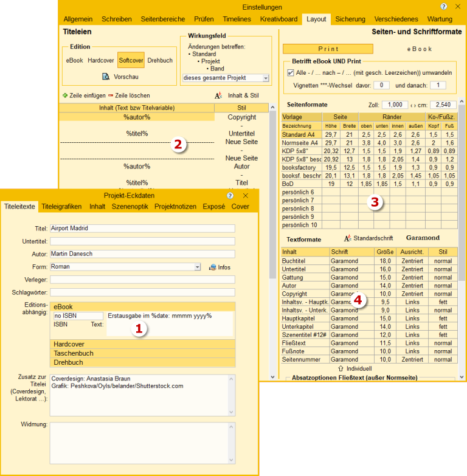Click Inhalt & Stil button label

pyautogui.click(x=243, y=95)
